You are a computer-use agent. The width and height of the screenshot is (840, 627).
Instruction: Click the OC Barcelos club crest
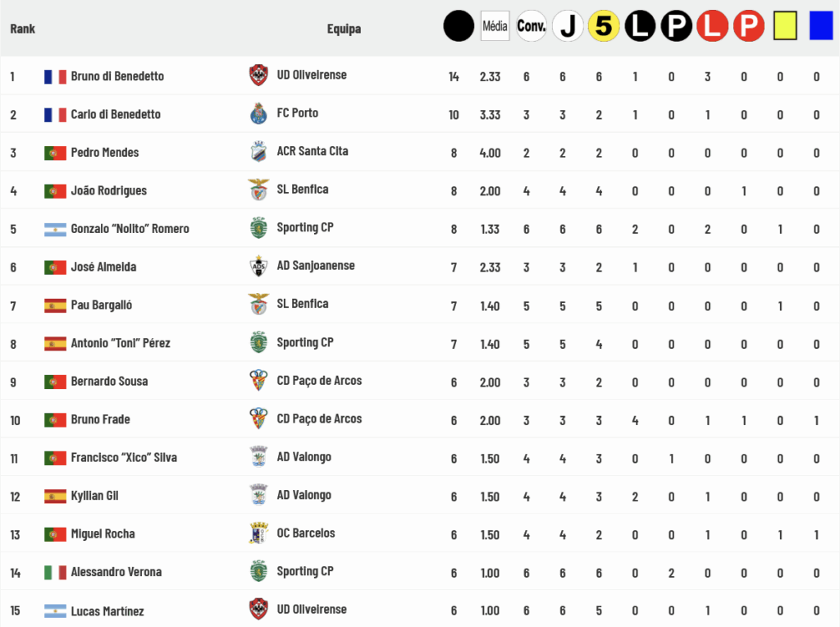(x=258, y=533)
